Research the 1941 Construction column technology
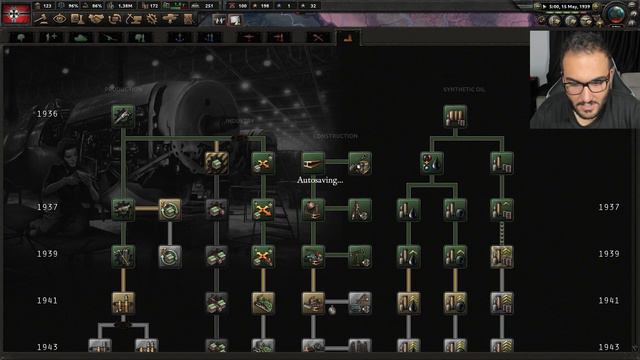This screenshot has width=640, height=360. coord(313,303)
